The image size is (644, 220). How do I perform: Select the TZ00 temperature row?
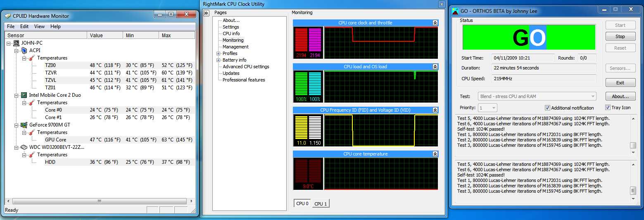[120, 65]
